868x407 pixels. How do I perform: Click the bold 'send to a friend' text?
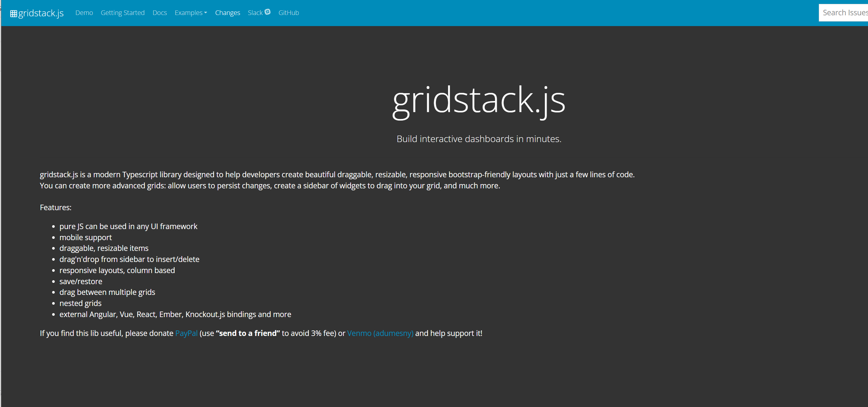pos(248,333)
